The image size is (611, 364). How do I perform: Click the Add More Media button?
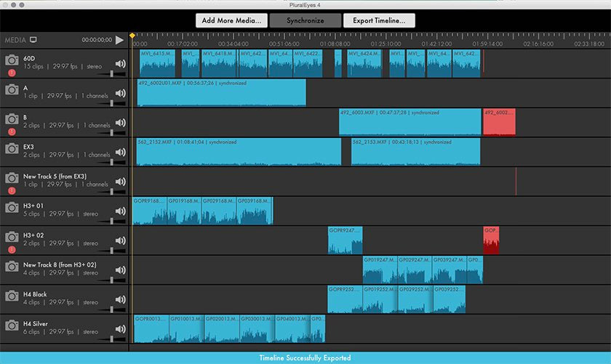point(231,20)
